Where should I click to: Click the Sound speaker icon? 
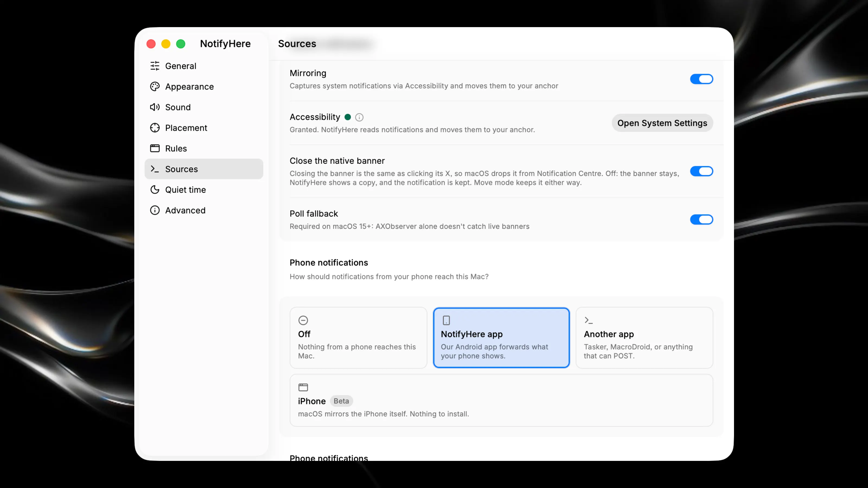(x=155, y=107)
